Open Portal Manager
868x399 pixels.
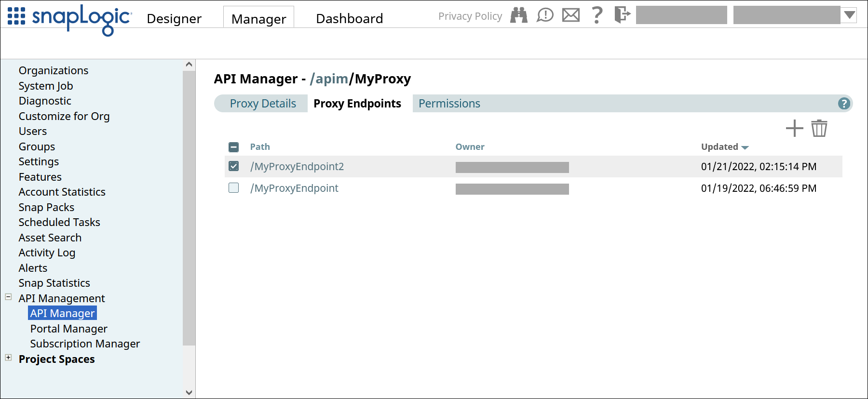tap(68, 329)
